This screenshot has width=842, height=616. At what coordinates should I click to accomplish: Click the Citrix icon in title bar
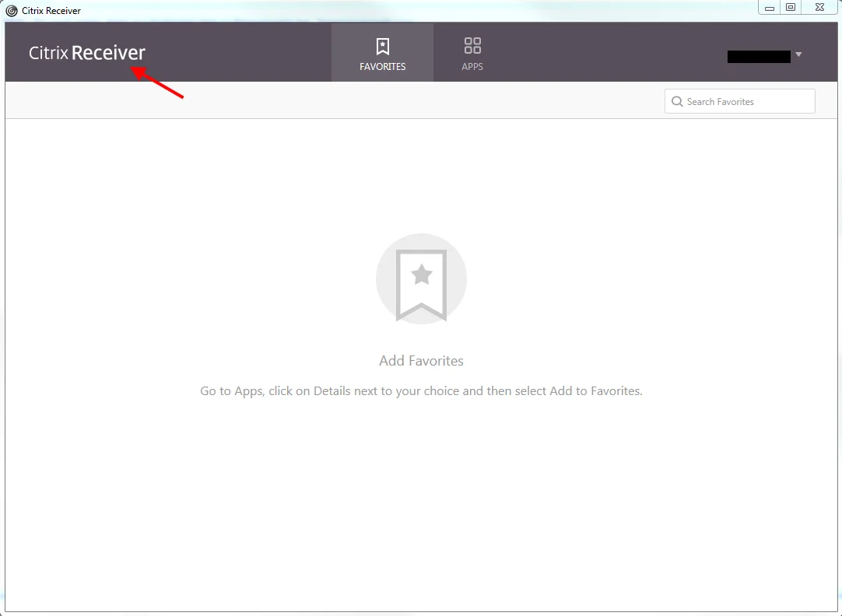click(x=11, y=10)
